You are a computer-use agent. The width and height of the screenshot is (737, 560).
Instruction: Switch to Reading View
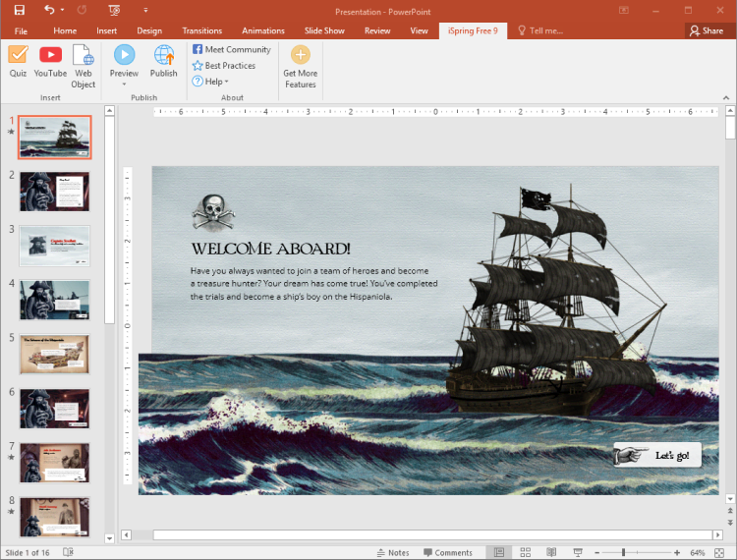click(x=551, y=552)
